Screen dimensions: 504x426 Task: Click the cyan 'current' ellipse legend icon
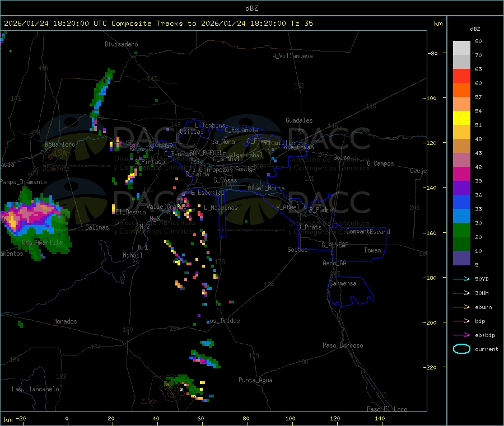tap(461, 349)
